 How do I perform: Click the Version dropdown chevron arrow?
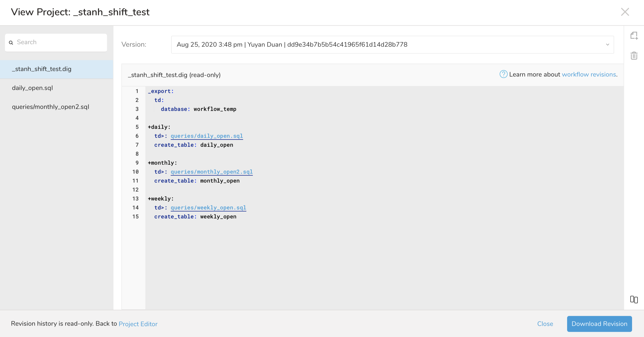607,45
